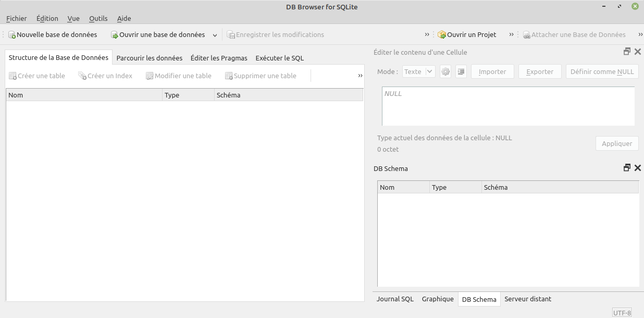The width and height of the screenshot is (644, 318).
Task: Close the DB Browser for SQLite window
Action: coord(635,6)
